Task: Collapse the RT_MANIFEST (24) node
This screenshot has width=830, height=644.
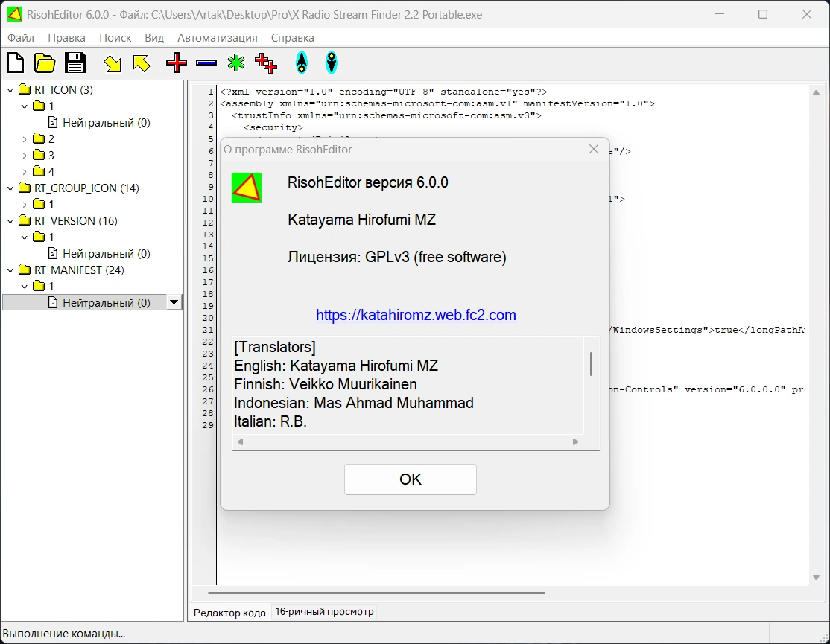Action: pos(10,270)
